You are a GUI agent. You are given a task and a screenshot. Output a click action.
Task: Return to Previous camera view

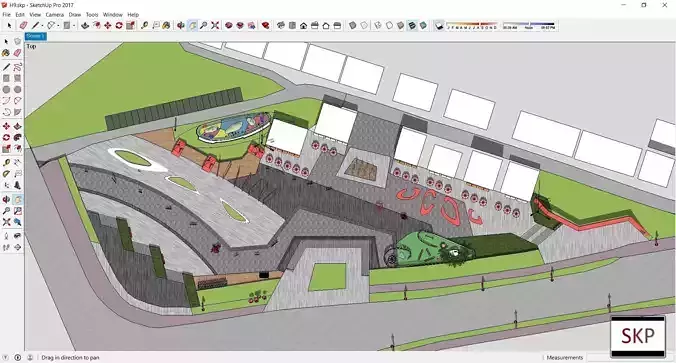click(17, 222)
